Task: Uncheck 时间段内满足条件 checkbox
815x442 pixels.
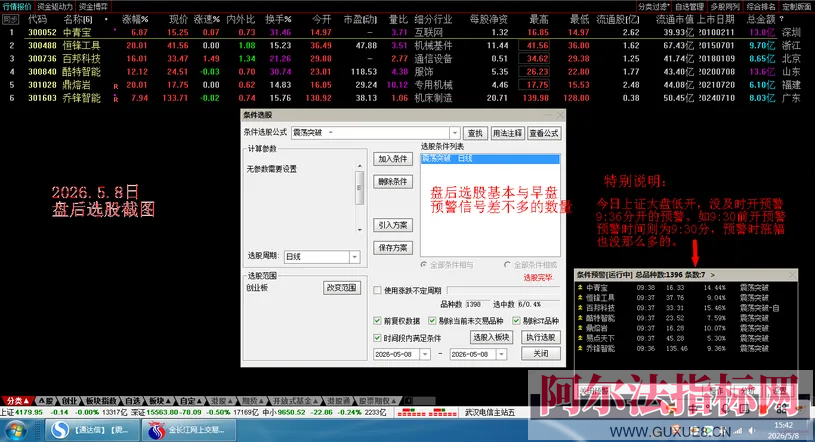Action: [x=377, y=338]
